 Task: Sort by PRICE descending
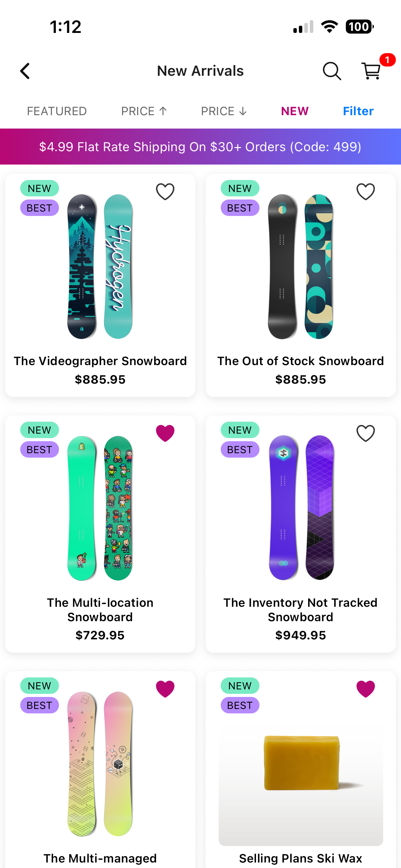click(x=224, y=111)
